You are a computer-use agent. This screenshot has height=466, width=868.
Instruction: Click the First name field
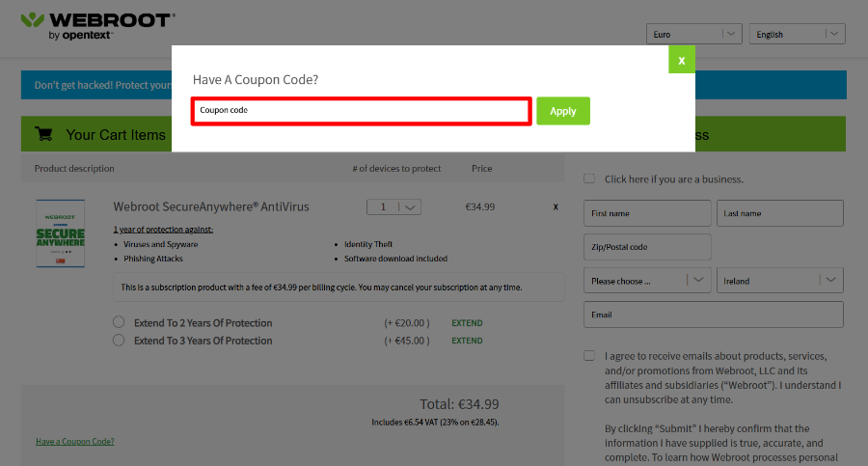pos(647,213)
